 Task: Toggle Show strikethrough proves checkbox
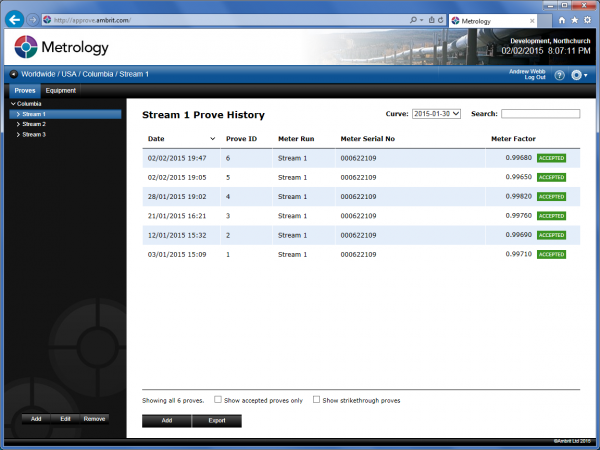point(316,399)
